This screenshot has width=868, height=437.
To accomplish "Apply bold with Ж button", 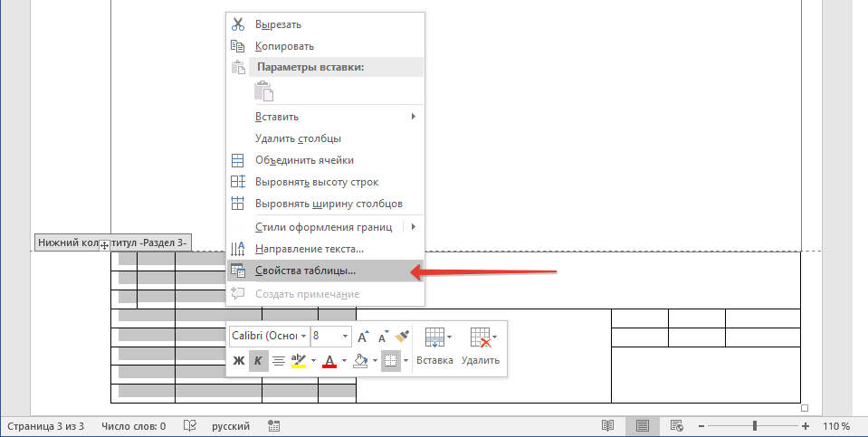I will tap(239, 361).
